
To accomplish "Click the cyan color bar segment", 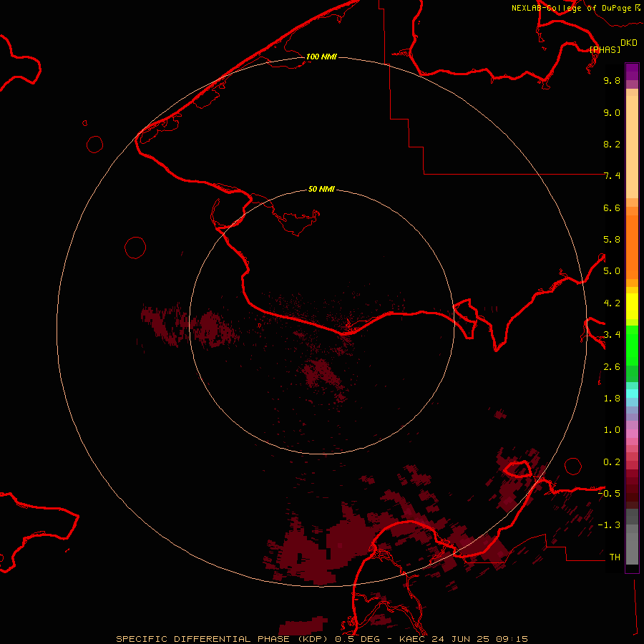I will point(632,394).
